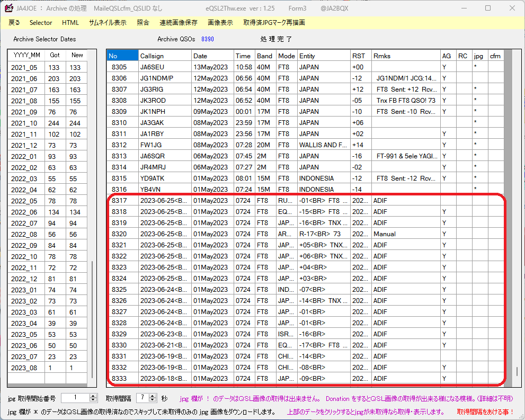
Task: Click the RST column header
Action: coord(361,56)
